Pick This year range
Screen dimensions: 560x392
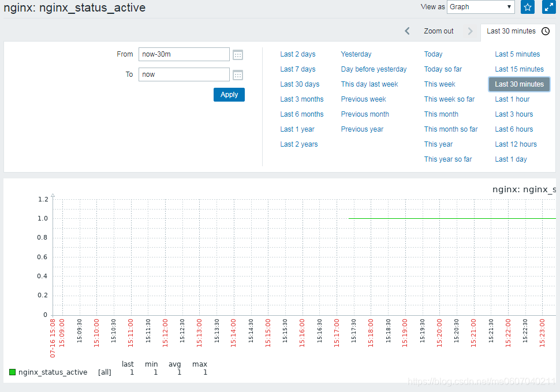click(x=438, y=144)
